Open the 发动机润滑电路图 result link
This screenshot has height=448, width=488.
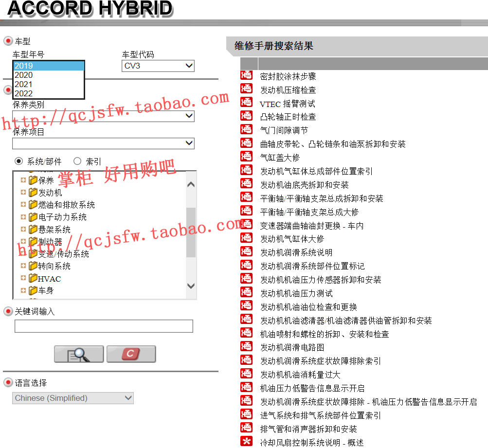click(x=292, y=347)
